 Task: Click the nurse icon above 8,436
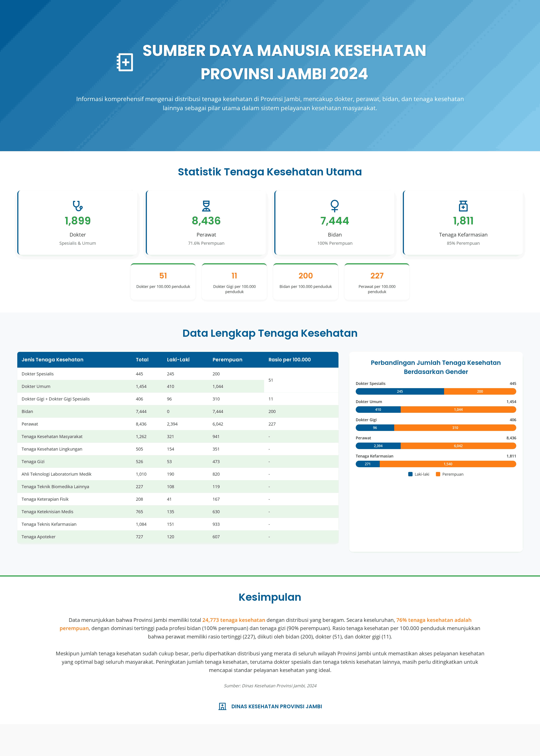coord(206,206)
